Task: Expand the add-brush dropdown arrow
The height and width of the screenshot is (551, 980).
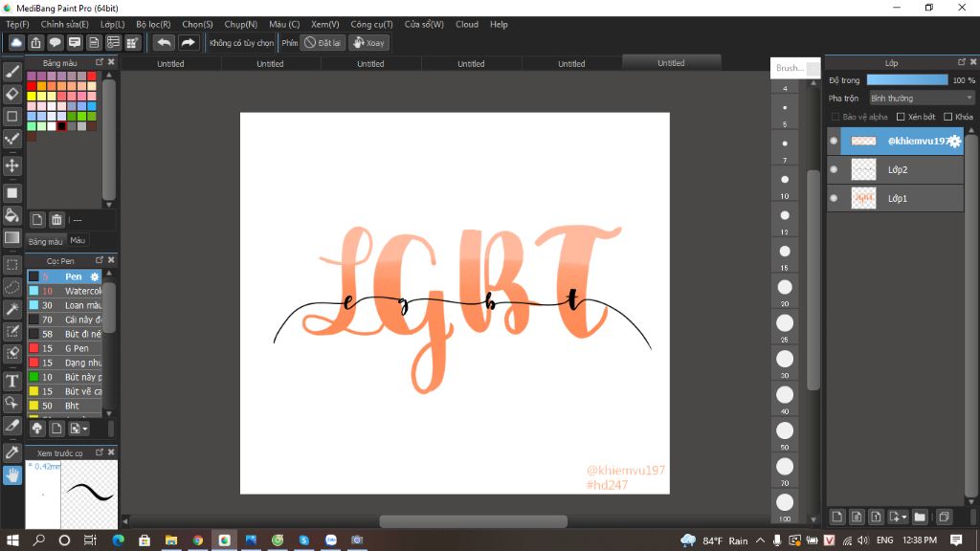Action: point(85,430)
